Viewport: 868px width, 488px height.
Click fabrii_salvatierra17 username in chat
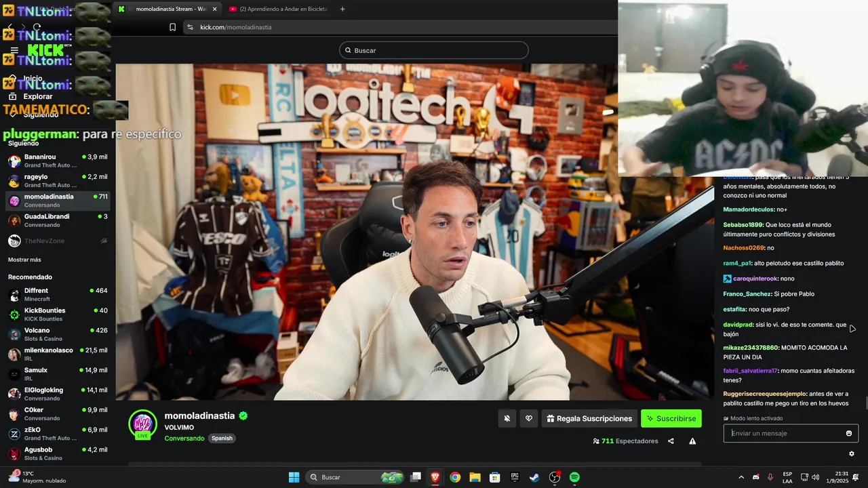pos(750,371)
